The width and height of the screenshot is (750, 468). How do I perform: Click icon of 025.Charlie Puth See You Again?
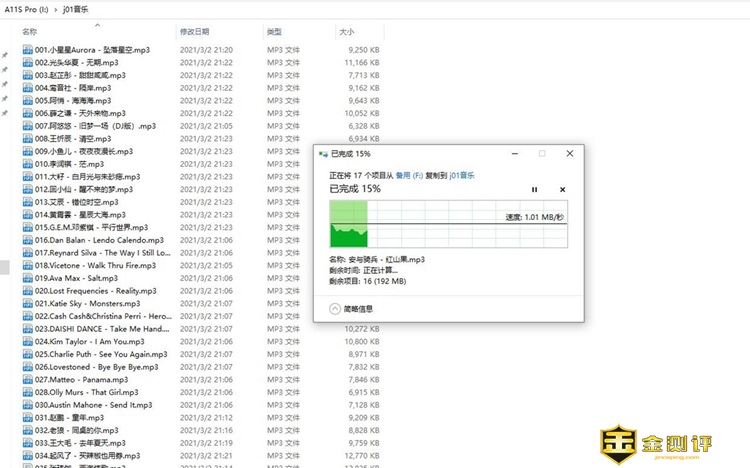pos(27,354)
